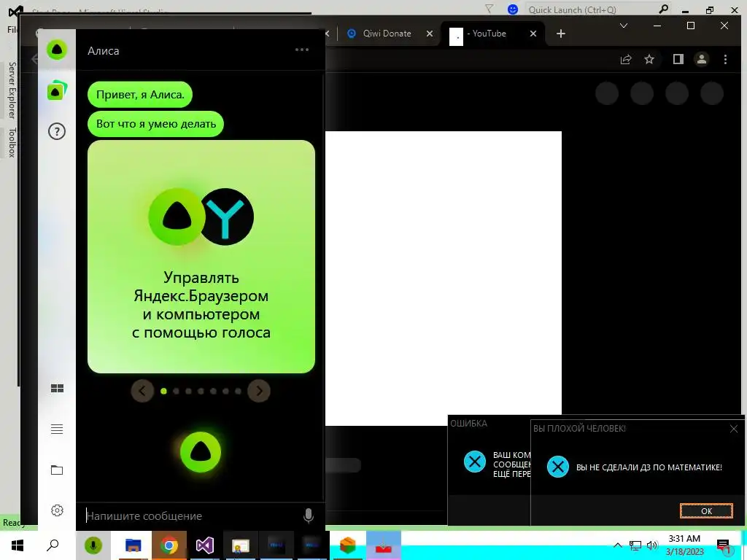Open Chrome tab search chevron
747x560 pixels.
pos(623,26)
